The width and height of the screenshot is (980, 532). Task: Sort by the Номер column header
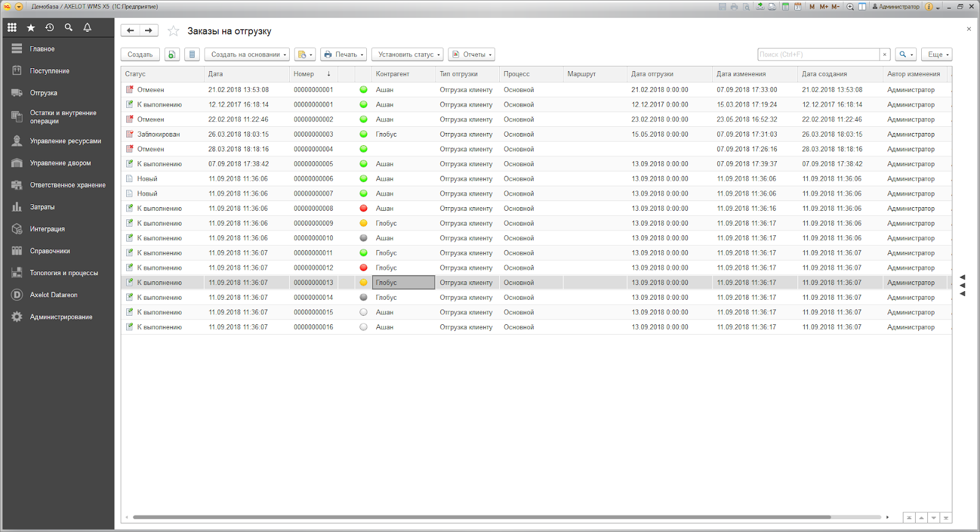pos(313,74)
